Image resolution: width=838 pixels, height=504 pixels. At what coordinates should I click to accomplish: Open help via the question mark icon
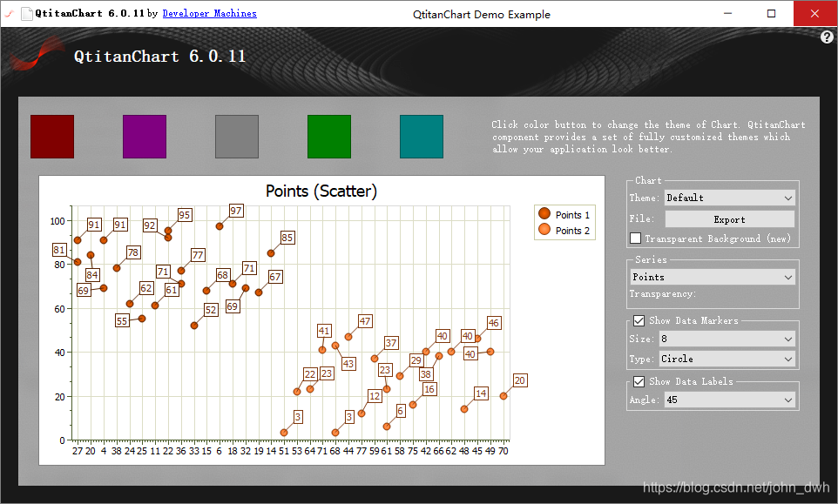(827, 37)
